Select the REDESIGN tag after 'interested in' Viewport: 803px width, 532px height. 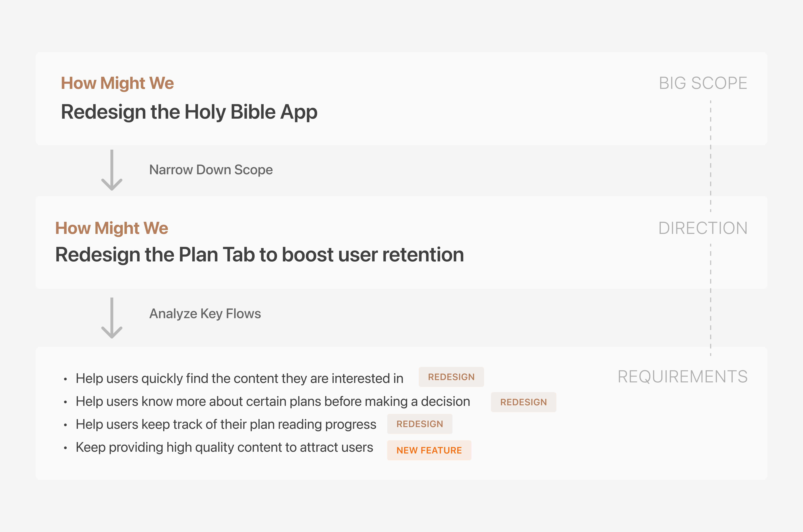pos(451,377)
